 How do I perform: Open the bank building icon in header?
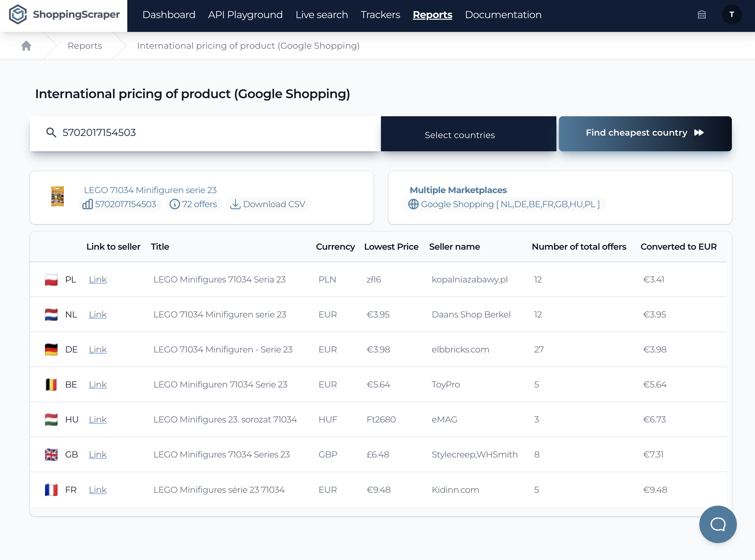702,15
